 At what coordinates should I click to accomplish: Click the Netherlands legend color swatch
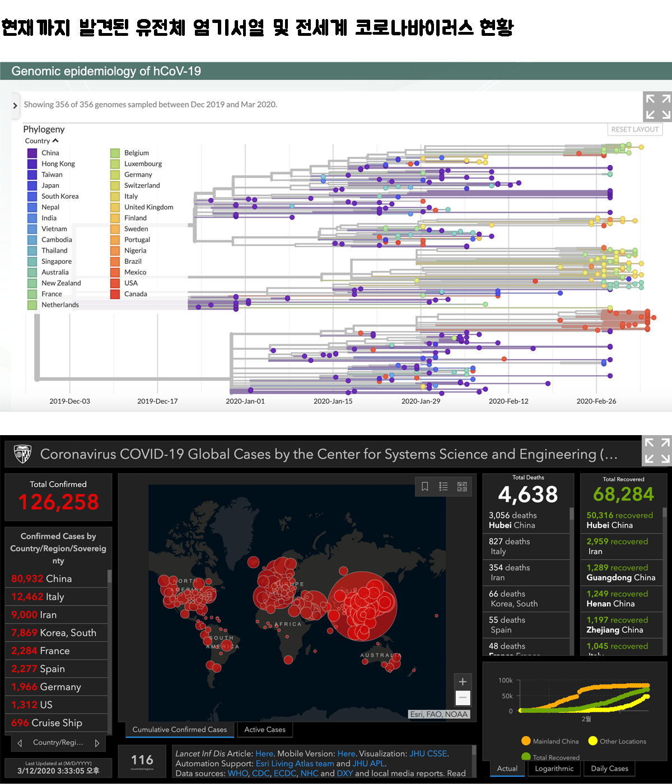(32, 305)
